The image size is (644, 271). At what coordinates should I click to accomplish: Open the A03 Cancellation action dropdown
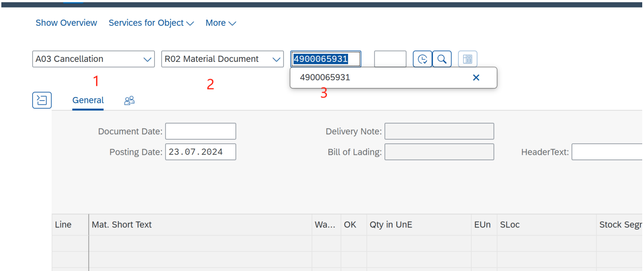point(93,59)
